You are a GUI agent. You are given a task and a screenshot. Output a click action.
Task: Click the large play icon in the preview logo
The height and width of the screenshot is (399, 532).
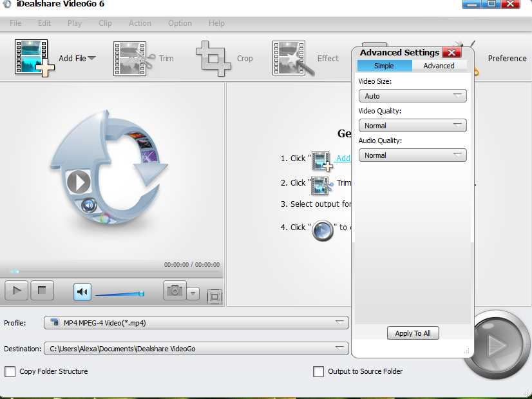79,182
